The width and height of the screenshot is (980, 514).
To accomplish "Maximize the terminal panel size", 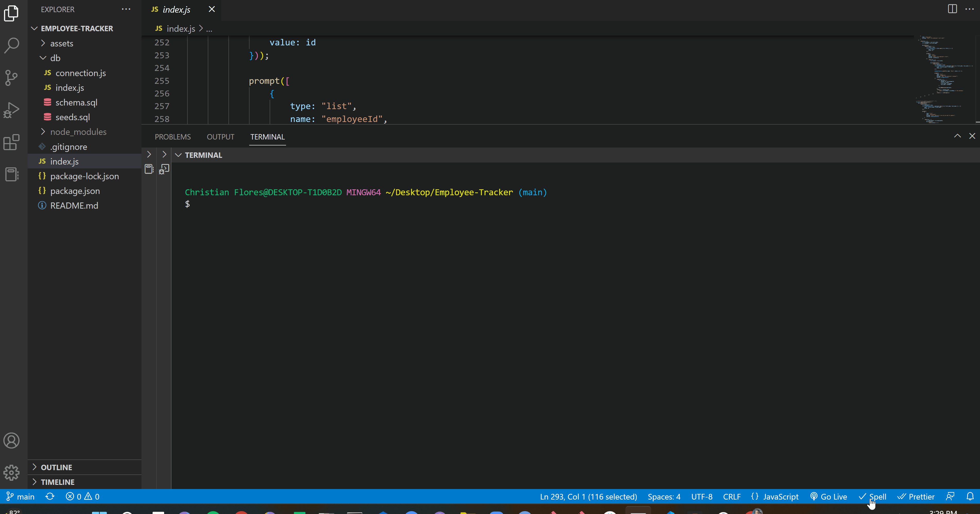I will (x=958, y=136).
